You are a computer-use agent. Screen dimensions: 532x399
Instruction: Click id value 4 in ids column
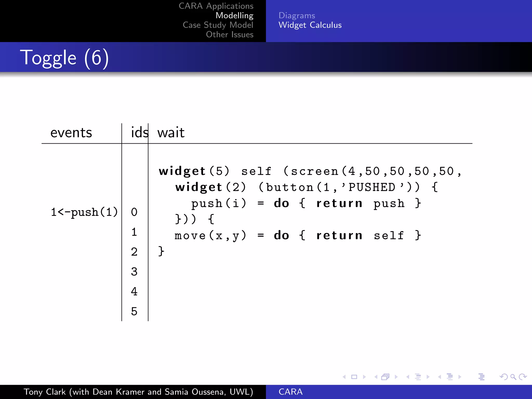tap(134, 291)
